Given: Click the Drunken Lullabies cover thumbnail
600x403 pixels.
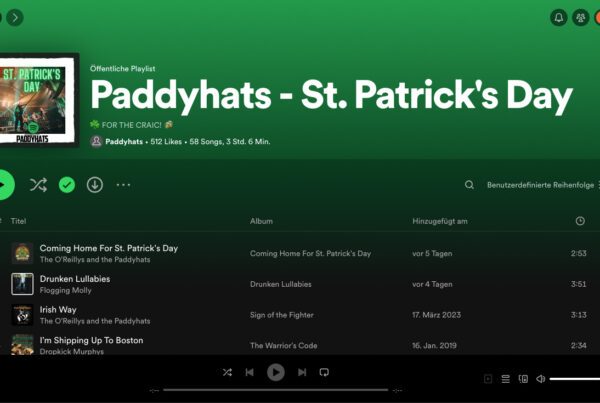Looking at the screenshot, I should coord(22,284).
